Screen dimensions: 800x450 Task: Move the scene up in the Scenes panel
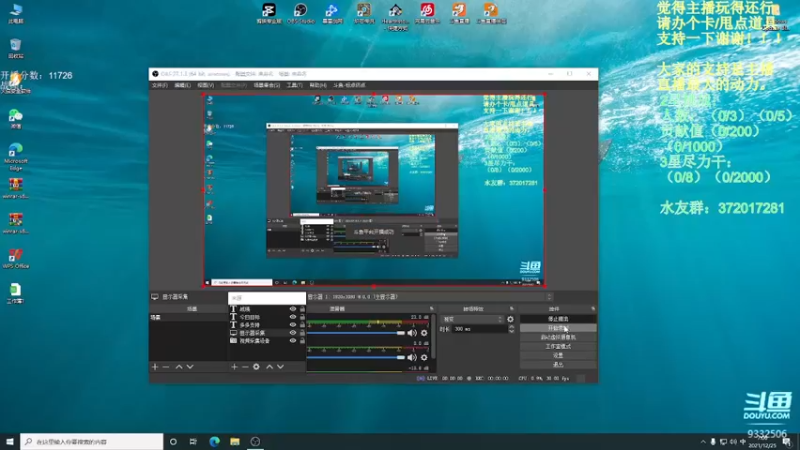coord(179,367)
